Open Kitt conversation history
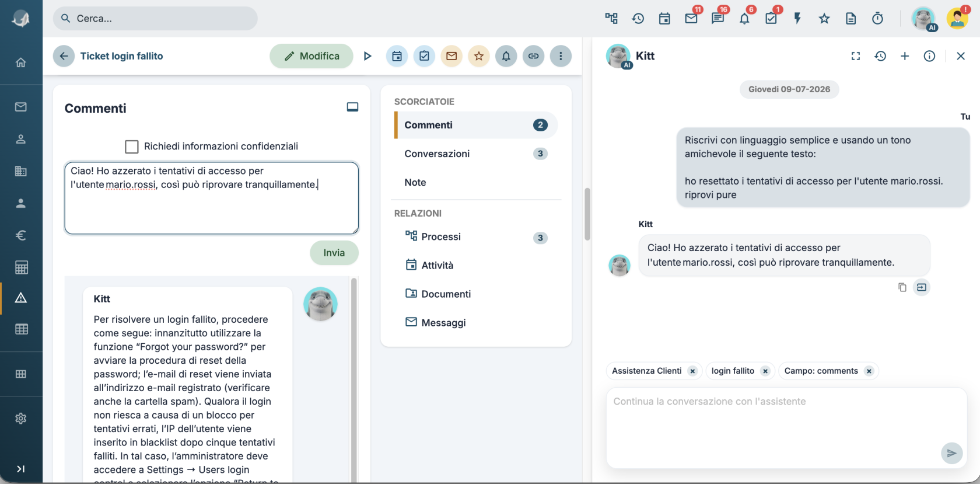 click(880, 56)
